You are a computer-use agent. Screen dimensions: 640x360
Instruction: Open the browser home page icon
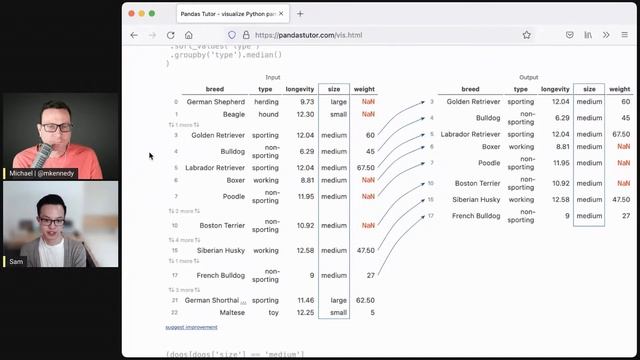point(189,35)
